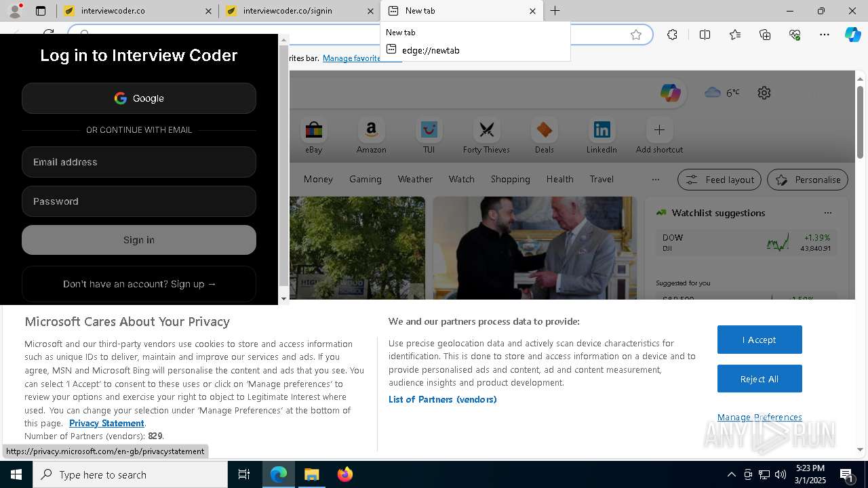
Task: Sign in with the Google button
Action: coord(139,98)
